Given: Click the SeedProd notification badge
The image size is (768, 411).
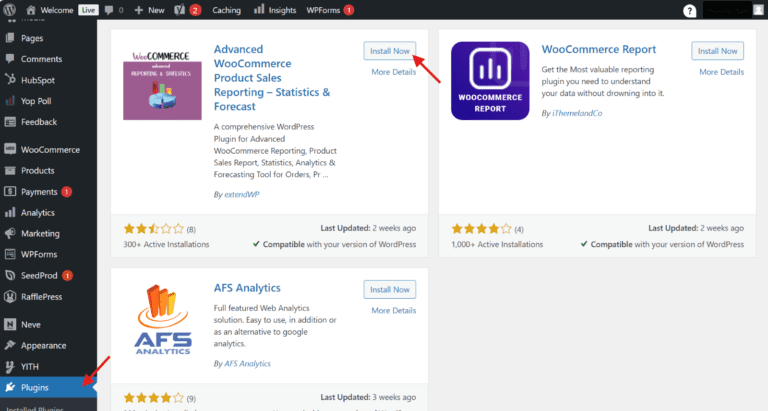Looking at the screenshot, I should coord(67,276).
